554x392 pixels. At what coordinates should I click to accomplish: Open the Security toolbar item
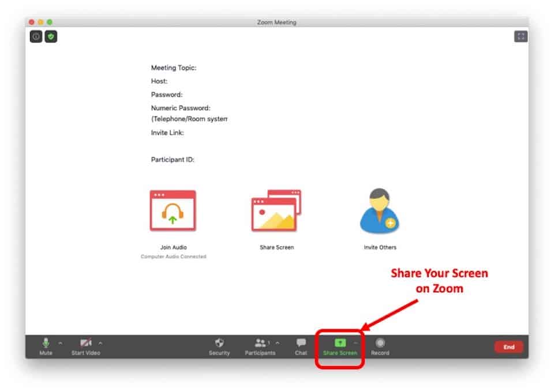pyautogui.click(x=219, y=347)
